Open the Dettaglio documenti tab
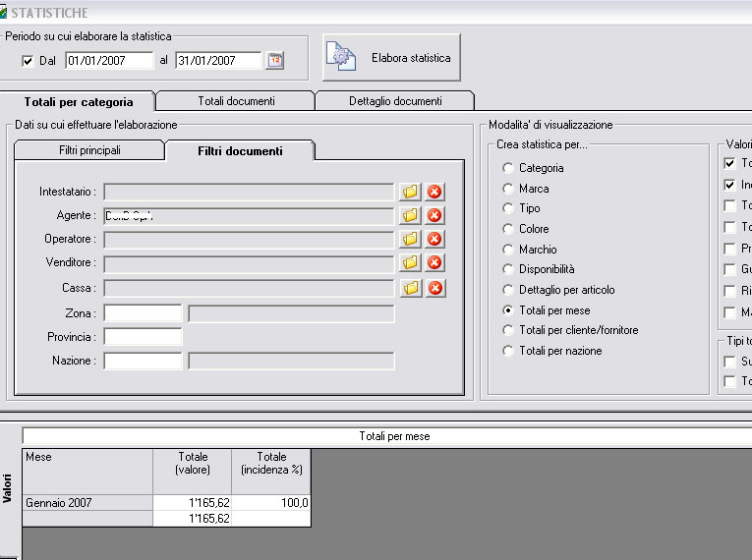Viewport: 752px width, 560px height. [x=395, y=100]
